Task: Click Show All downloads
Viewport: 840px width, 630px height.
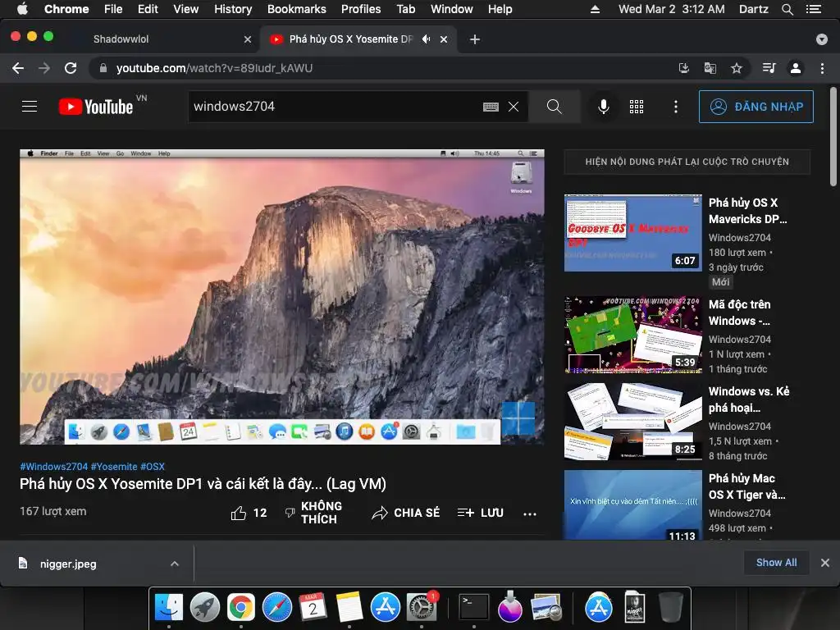Action: click(776, 563)
